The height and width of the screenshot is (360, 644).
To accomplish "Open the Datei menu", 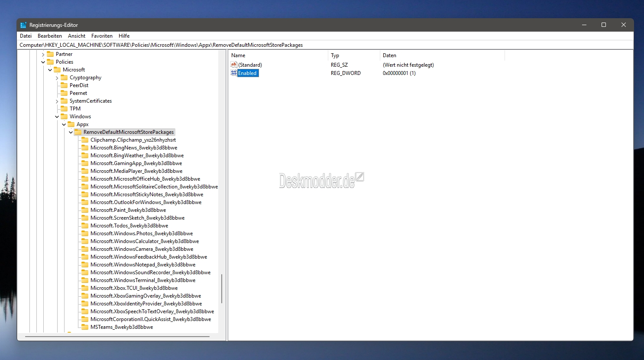I will point(26,36).
